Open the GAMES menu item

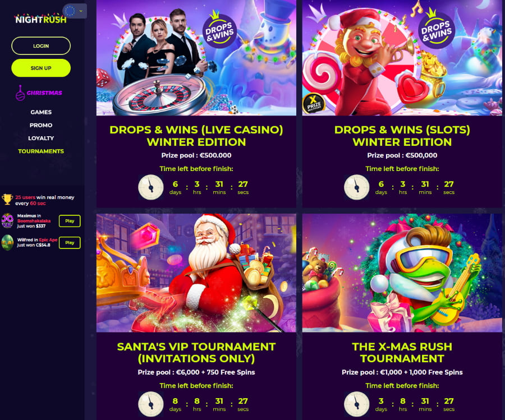tap(41, 112)
